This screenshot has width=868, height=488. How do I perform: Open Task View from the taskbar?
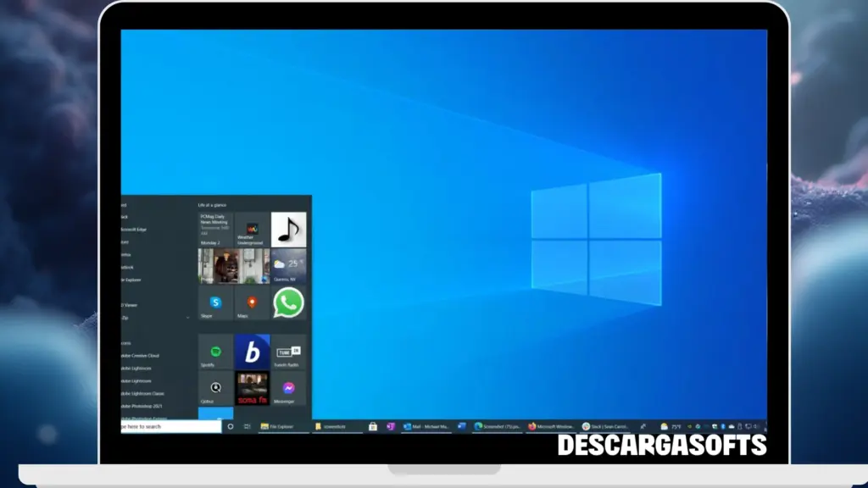tap(246, 426)
